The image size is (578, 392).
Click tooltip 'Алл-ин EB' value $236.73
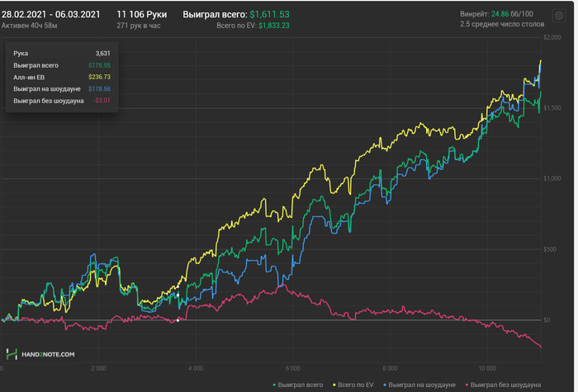point(100,77)
